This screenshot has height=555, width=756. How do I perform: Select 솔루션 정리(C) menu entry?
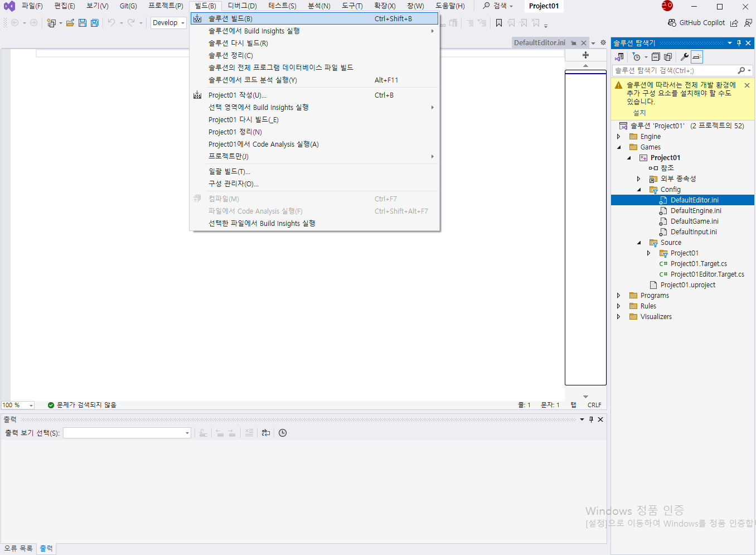click(314, 55)
